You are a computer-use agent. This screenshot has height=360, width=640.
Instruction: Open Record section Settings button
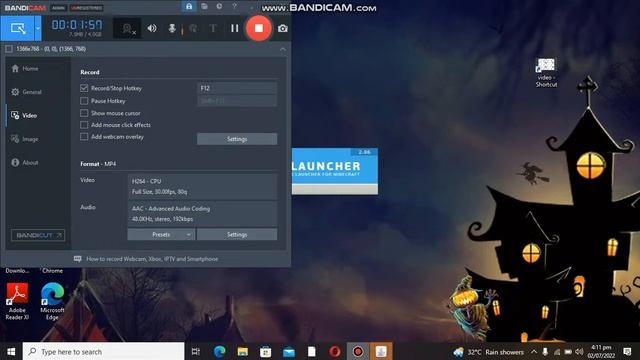point(237,139)
